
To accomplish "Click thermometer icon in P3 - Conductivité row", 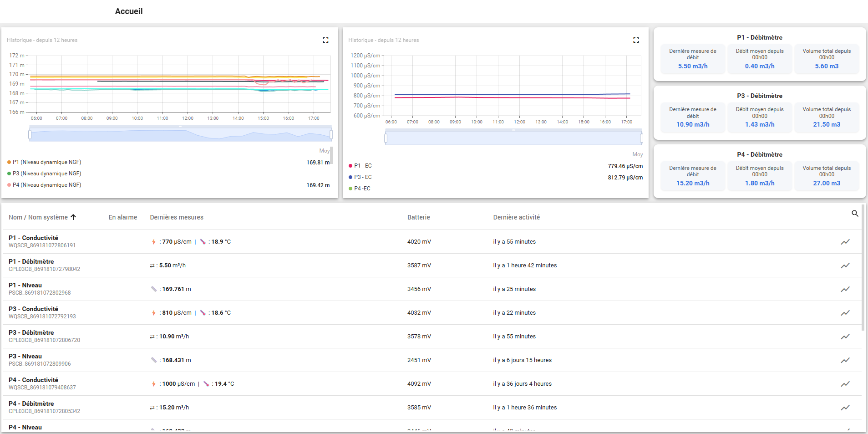I will point(203,313).
